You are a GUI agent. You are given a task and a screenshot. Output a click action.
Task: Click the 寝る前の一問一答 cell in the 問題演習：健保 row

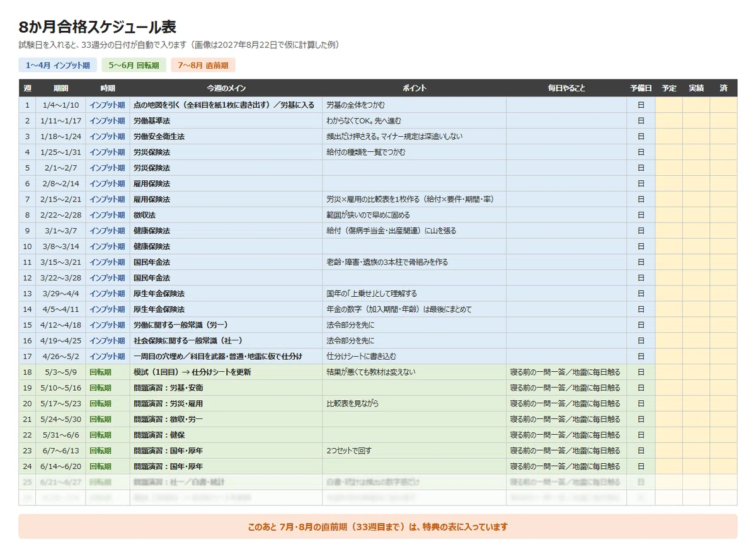tap(566, 435)
